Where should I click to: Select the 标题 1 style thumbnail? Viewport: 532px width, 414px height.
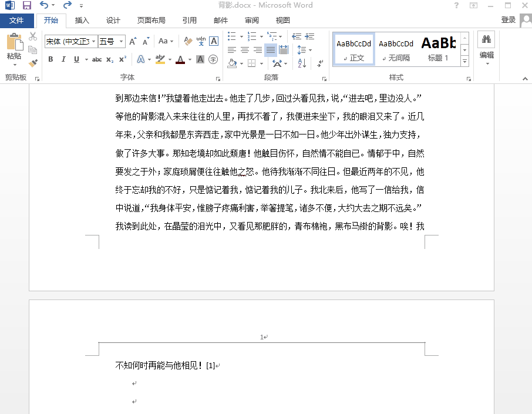tap(438, 49)
